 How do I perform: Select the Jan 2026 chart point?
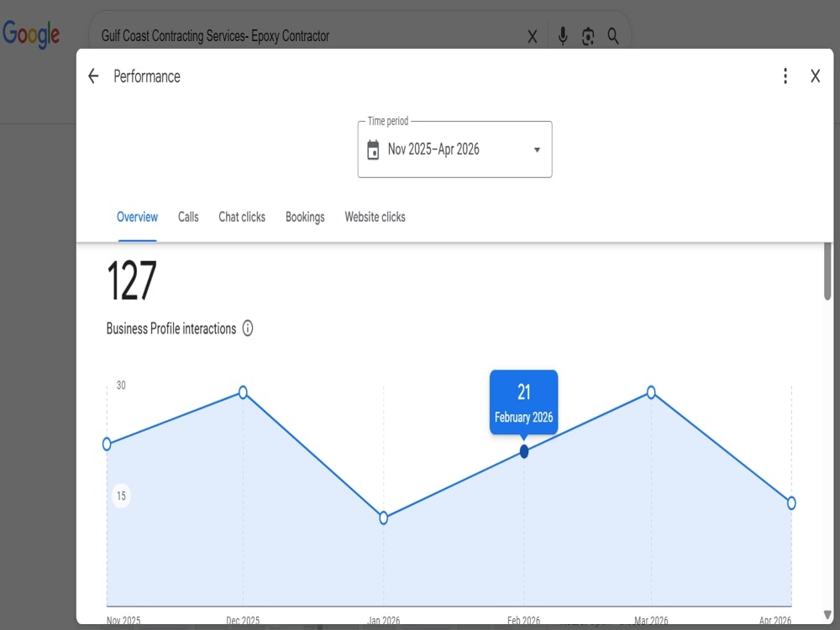384,518
